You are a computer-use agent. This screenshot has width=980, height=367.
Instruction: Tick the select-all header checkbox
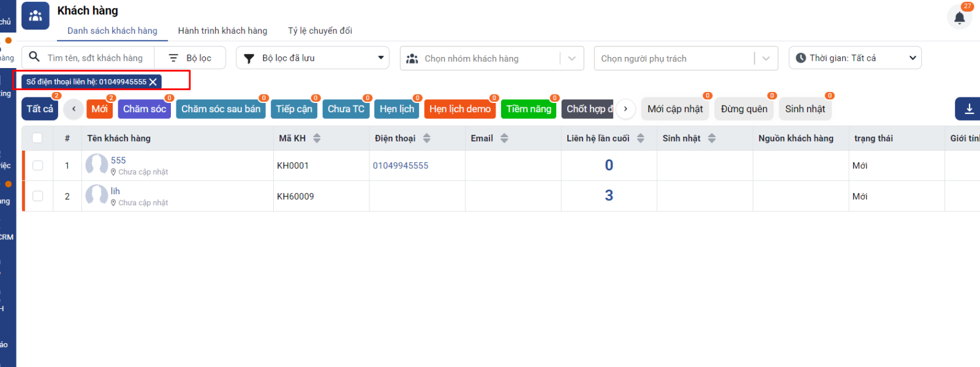coord(37,138)
